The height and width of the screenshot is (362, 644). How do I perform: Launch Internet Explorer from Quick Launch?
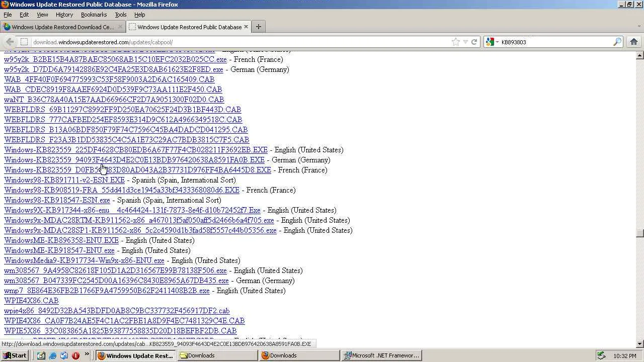click(x=53, y=355)
